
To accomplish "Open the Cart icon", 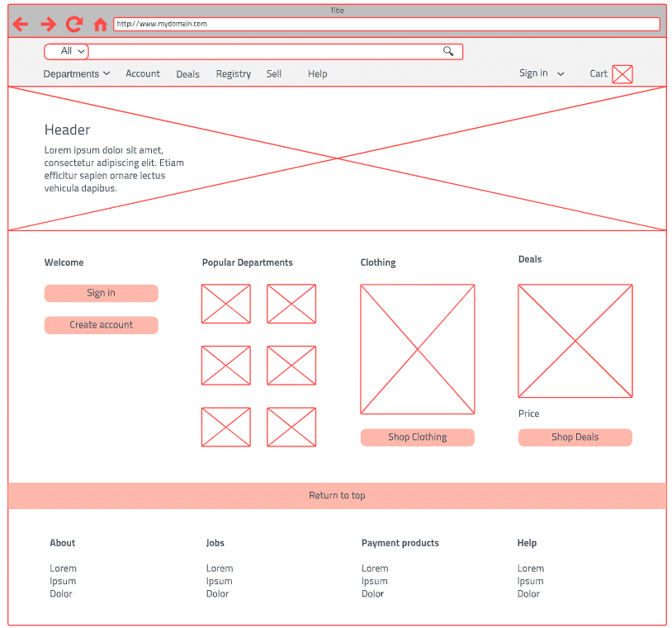I will click(x=622, y=74).
